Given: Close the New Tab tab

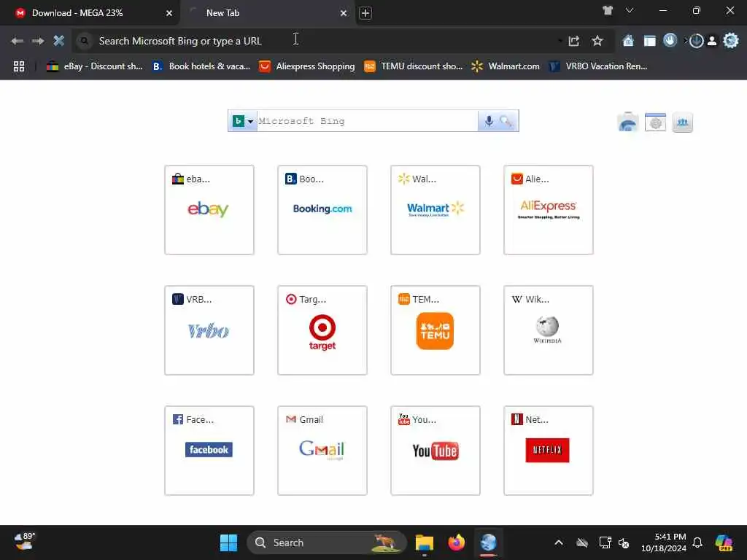Looking at the screenshot, I should [344, 13].
